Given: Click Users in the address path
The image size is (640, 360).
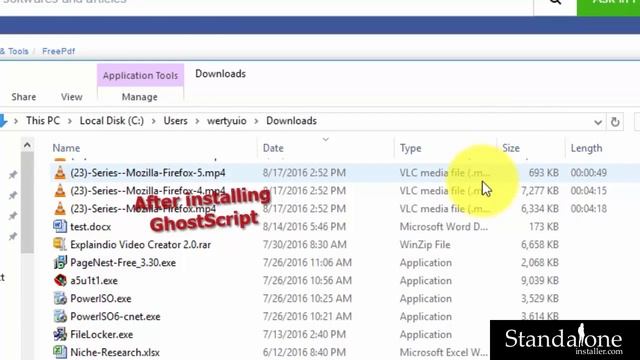Looking at the screenshot, I should pos(176,121).
